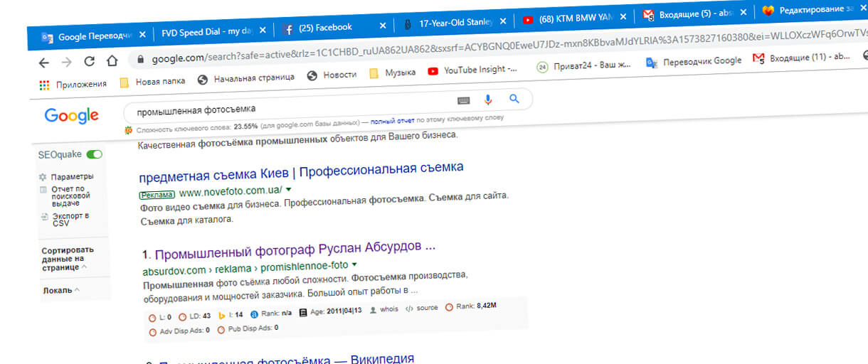Reload the page with the refresh icon
Image resolution: width=868 pixels, height=364 pixels.
pyautogui.click(x=89, y=61)
